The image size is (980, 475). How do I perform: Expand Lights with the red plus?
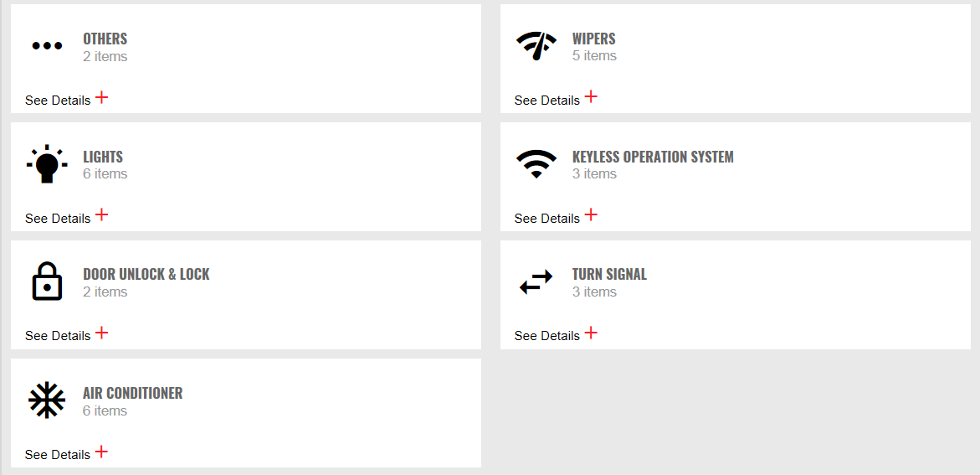pyautogui.click(x=102, y=215)
